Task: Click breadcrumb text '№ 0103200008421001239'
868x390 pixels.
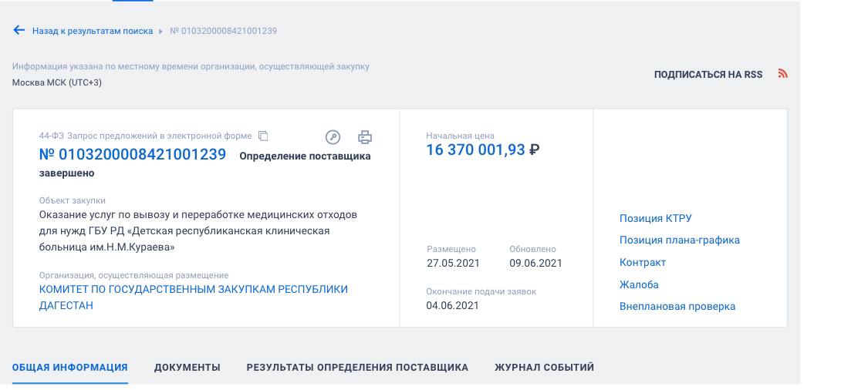Action: [x=223, y=31]
